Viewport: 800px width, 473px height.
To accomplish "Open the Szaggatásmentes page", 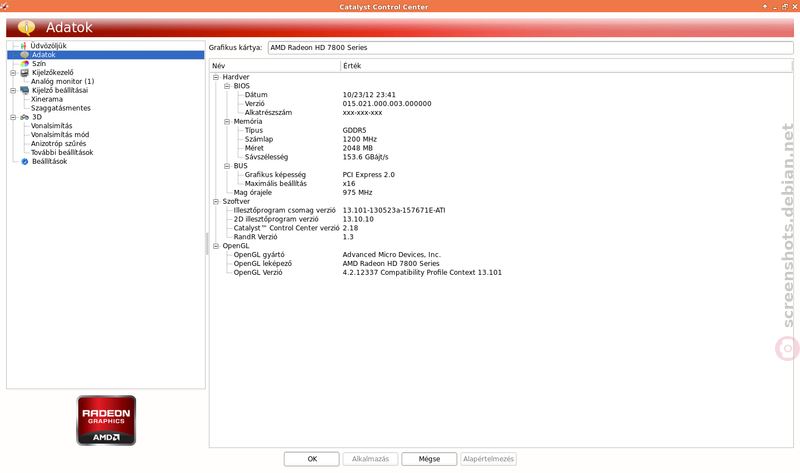I will click(x=60, y=108).
